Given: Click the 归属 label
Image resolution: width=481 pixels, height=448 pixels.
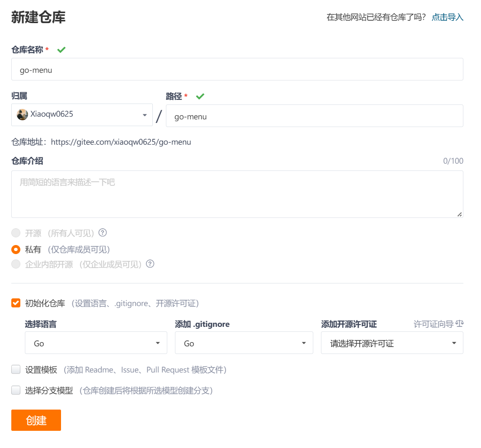Looking at the screenshot, I should point(19,96).
